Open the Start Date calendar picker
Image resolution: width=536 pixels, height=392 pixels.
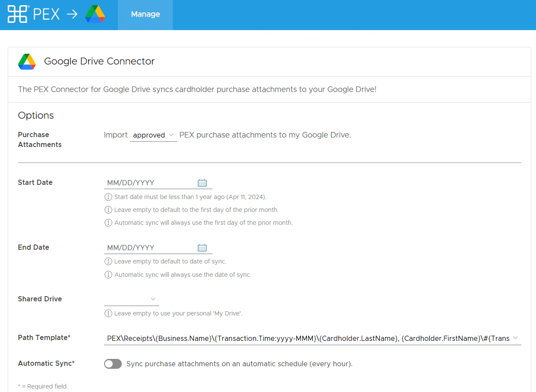[x=202, y=183]
